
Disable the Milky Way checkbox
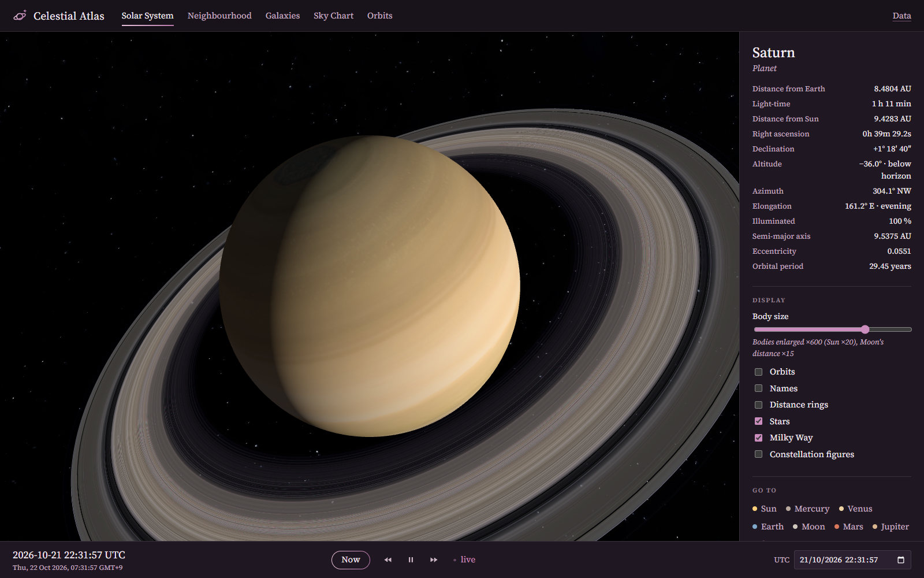[758, 438]
